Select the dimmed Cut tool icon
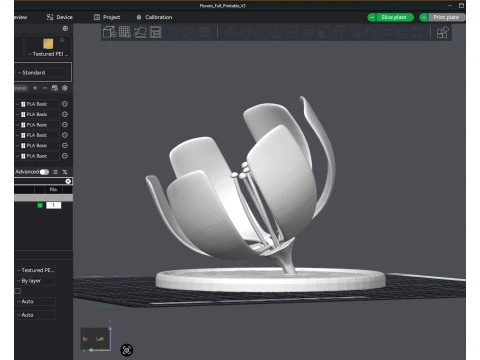The width and height of the screenshot is (480, 360). [x=292, y=32]
